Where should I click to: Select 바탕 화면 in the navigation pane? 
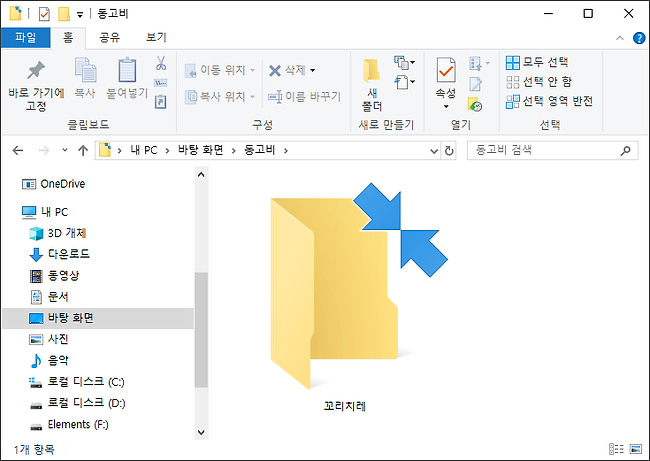point(98,318)
